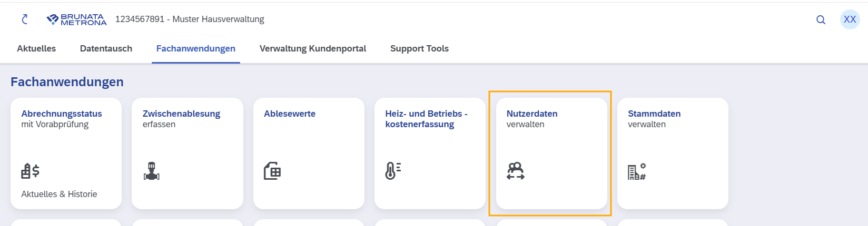Open Abrechnungsstatus mit Vorabprüfung tile title
Screen dimensions: 868x226
coord(62,119)
